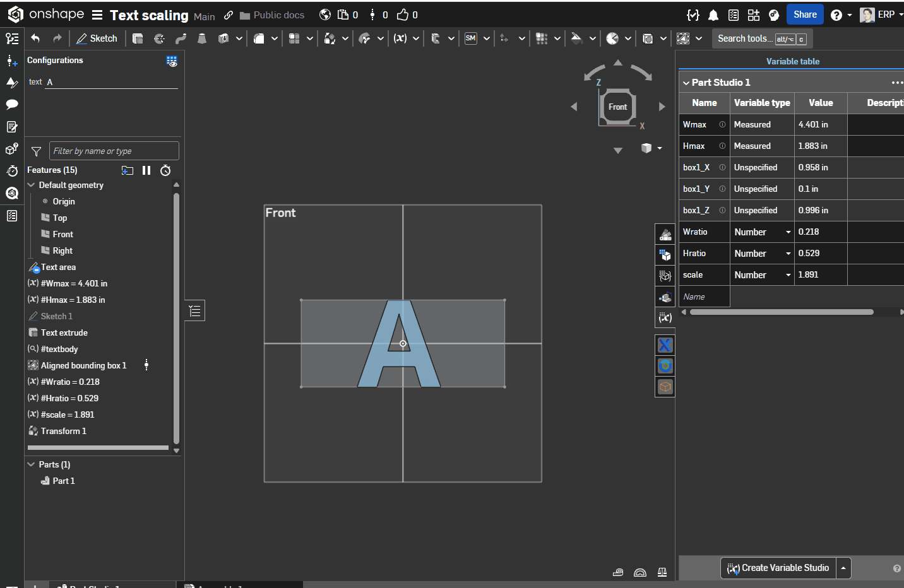This screenshot has width=904, height=588.
Task: Open the comments speech bubble in left sidebar
Action: tap(12, 105)
